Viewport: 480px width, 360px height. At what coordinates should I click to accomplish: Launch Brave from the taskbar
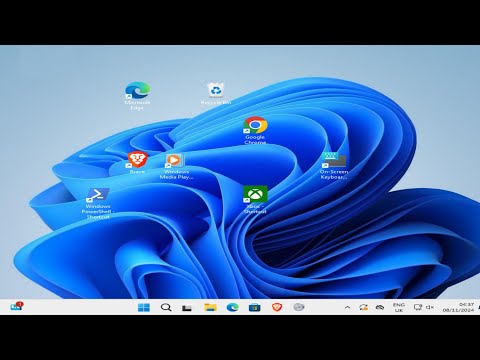(x=277, y=307)
